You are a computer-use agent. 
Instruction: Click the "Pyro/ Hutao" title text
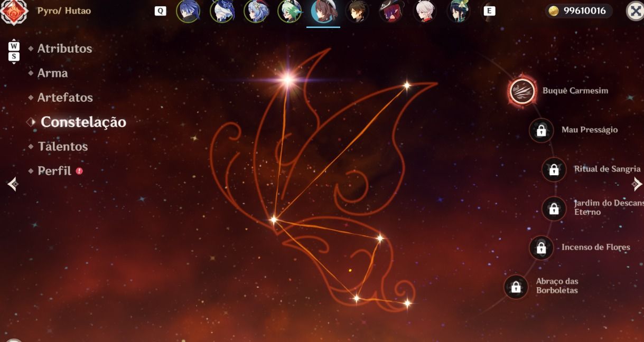[64, 11]
